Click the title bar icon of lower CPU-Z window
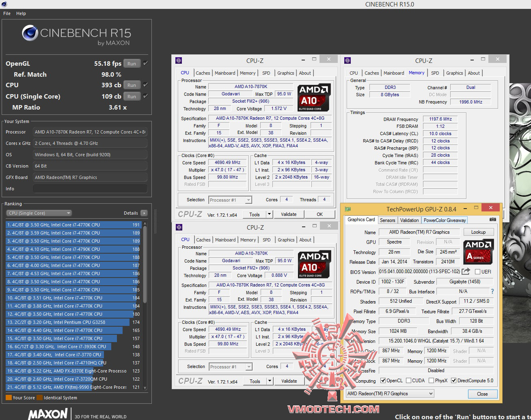531x420 pixels. click(x=179, y=227)
